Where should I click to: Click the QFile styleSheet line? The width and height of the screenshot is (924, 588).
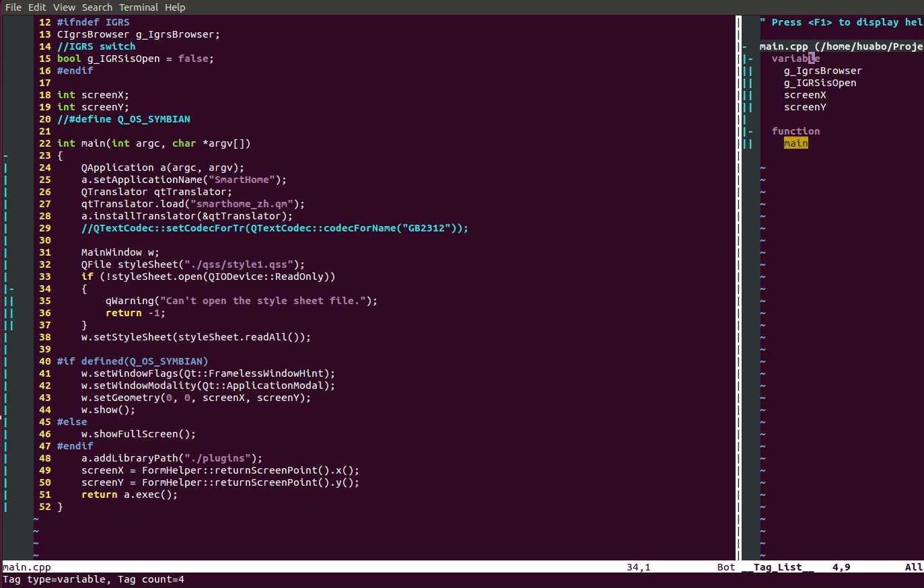(x=193, y=264)
